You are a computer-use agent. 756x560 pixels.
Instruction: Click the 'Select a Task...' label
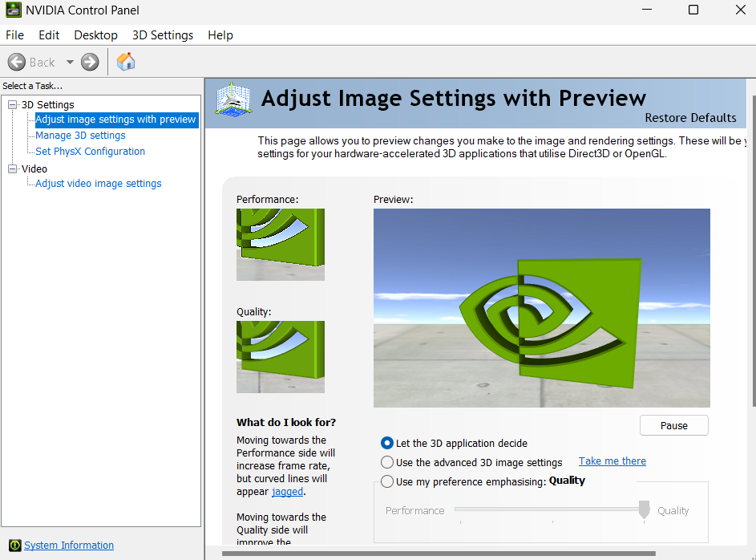32,86
